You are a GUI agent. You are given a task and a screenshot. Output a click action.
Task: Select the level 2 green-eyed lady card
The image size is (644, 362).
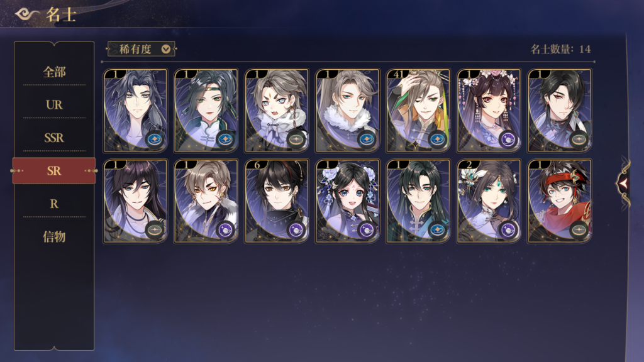(x=489, y=201)
